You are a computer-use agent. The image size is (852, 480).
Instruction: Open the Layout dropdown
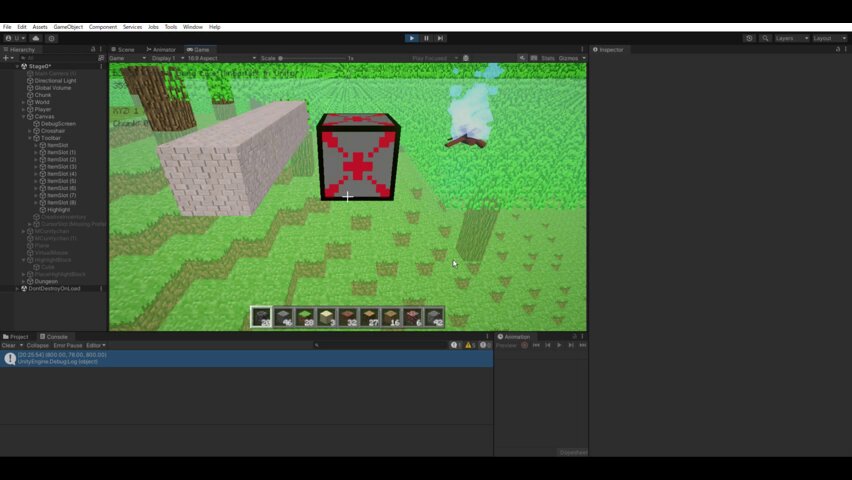pos(830,38)
